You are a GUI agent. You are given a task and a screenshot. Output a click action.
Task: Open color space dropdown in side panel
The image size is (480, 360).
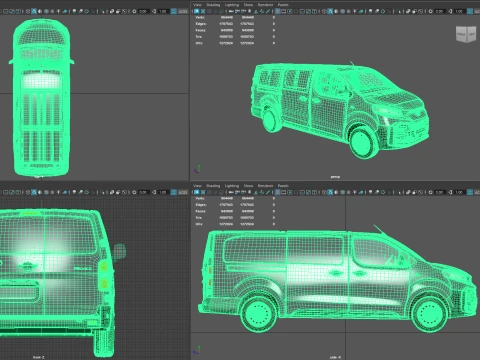pyautogui.click(x=477, y=192)
